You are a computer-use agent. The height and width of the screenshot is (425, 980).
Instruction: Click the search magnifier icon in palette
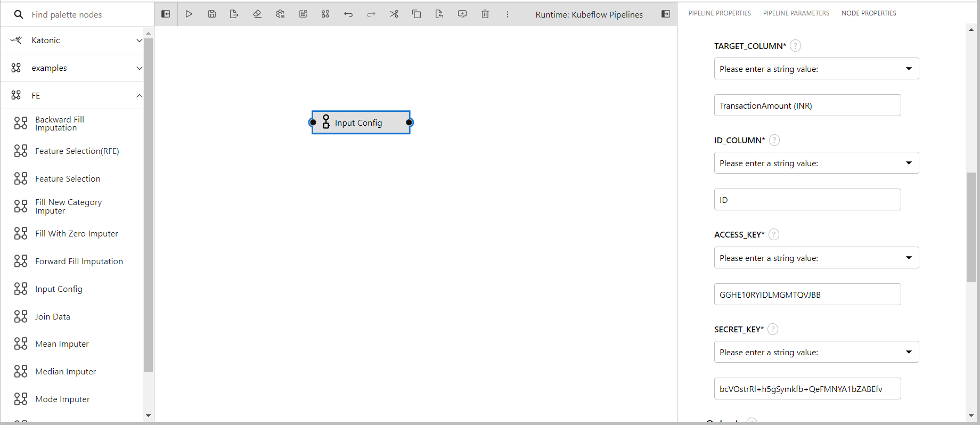coord(19,14)
